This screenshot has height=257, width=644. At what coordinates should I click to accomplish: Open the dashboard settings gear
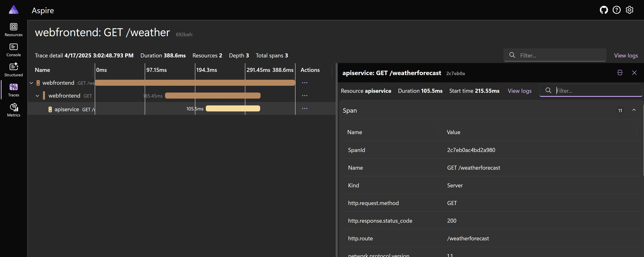pyautogui.click(x=630, y=10)
